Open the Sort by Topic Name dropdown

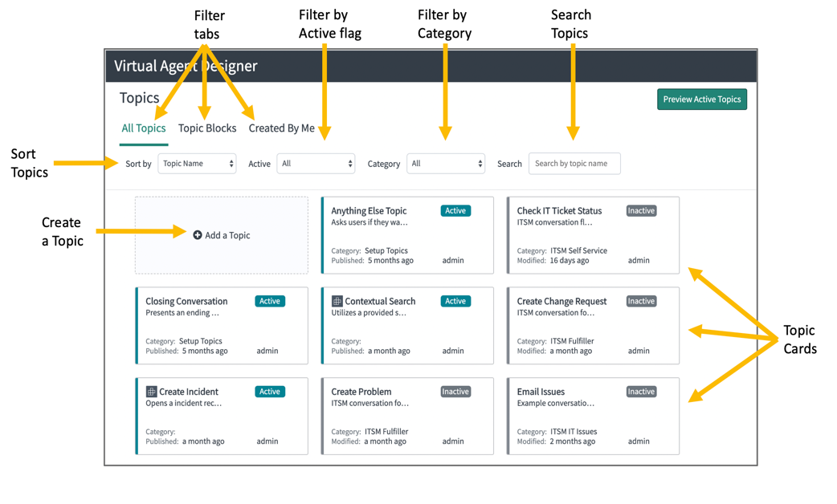pos(198,163)
